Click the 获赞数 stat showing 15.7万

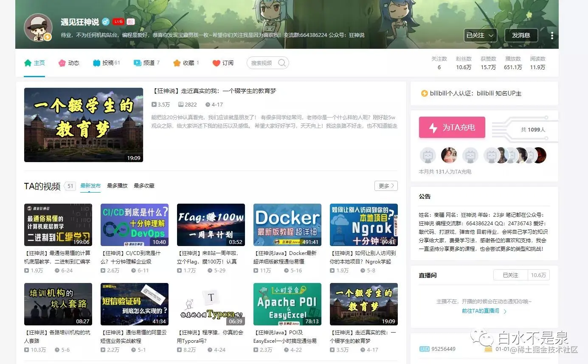(488, 63)
